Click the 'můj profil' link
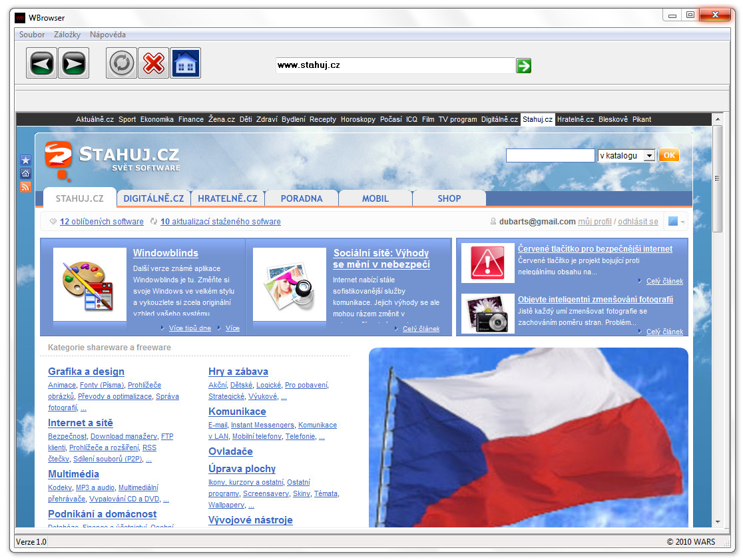Viewport: 743px width, 560px height. coord(595,221)
